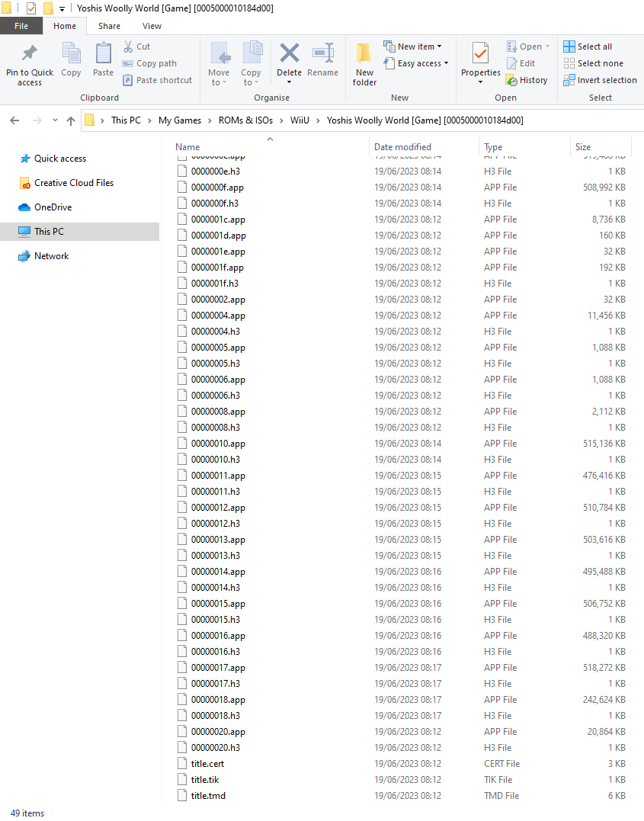Viewport: 644px width, 821px height.
Task: Select file title.tik
Action: tap(205, 780)
